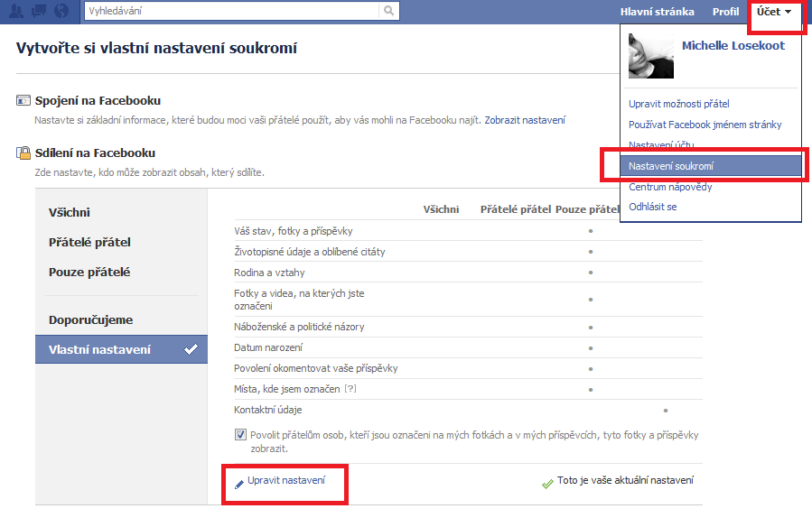Screen dimensions: 812x518
Task: Click the Michelle Losekoot profile picture
Action: 651,56
